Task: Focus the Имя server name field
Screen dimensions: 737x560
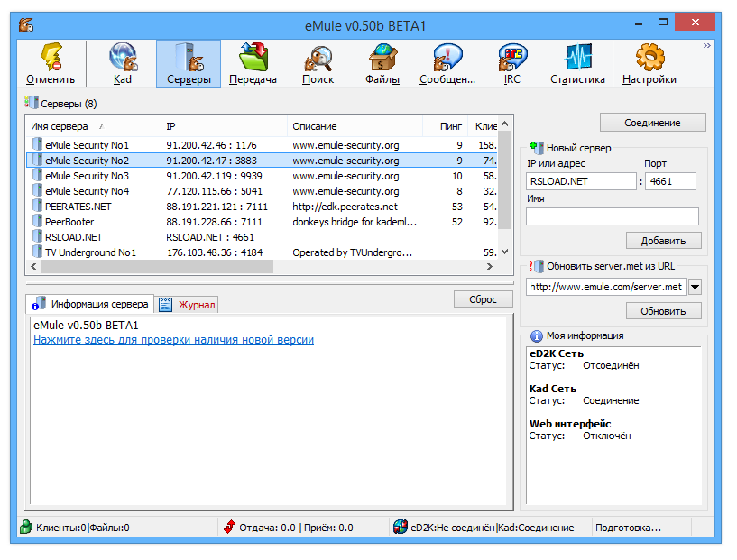Action: coord(613,216)
